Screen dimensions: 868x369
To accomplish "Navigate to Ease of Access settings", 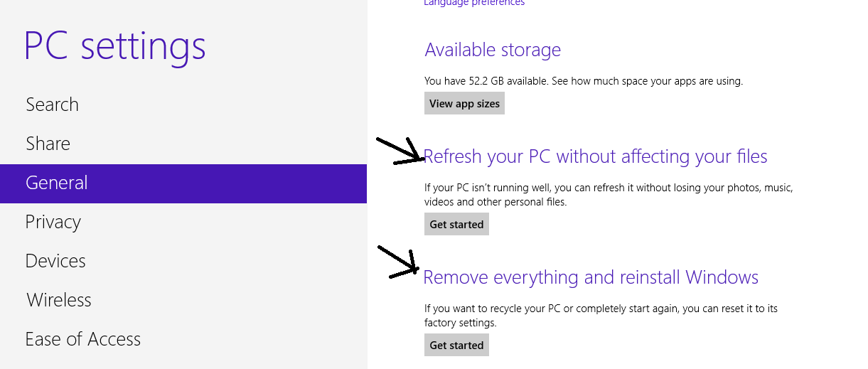I will (x=82, y=339).
